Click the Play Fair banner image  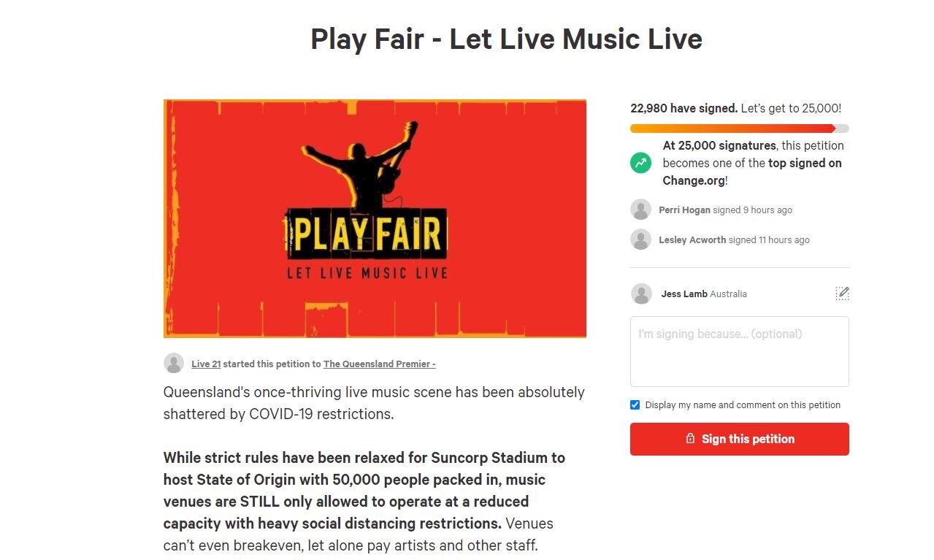[374, 218]
